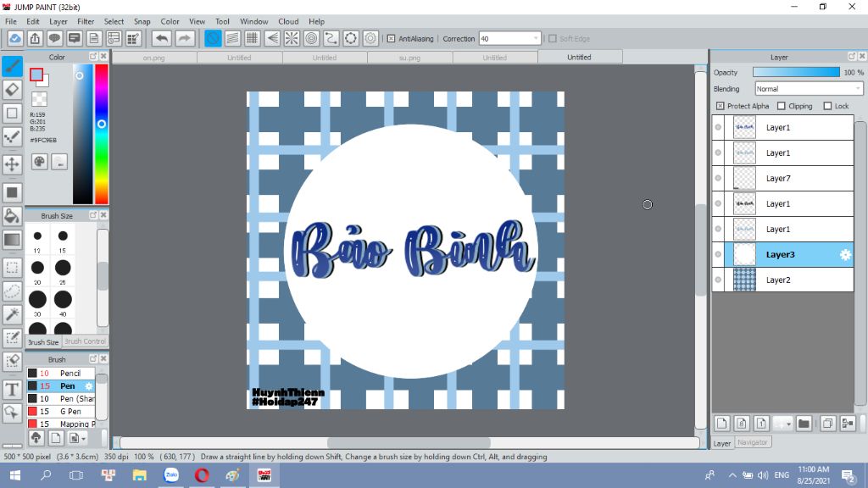The image size is (868, 488).
Task: Choose brush size 40
Action: (63, 299)
